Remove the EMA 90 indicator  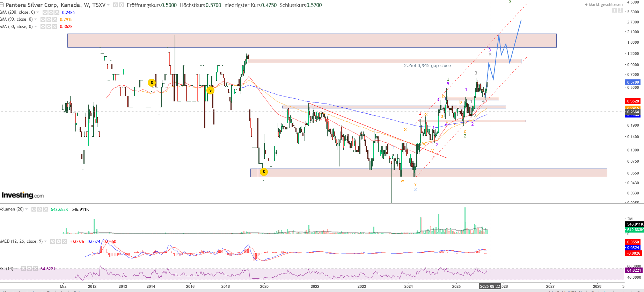click(55, 19)
